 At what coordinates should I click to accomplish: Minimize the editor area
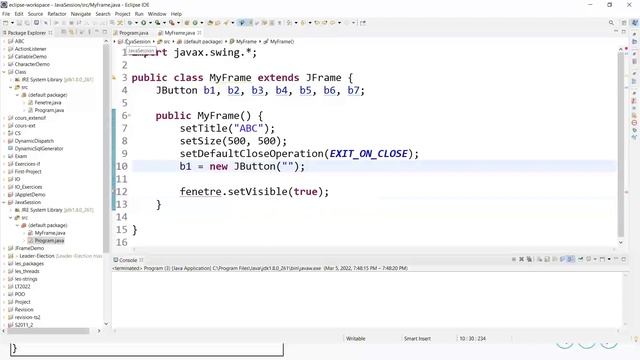point(616,31)
